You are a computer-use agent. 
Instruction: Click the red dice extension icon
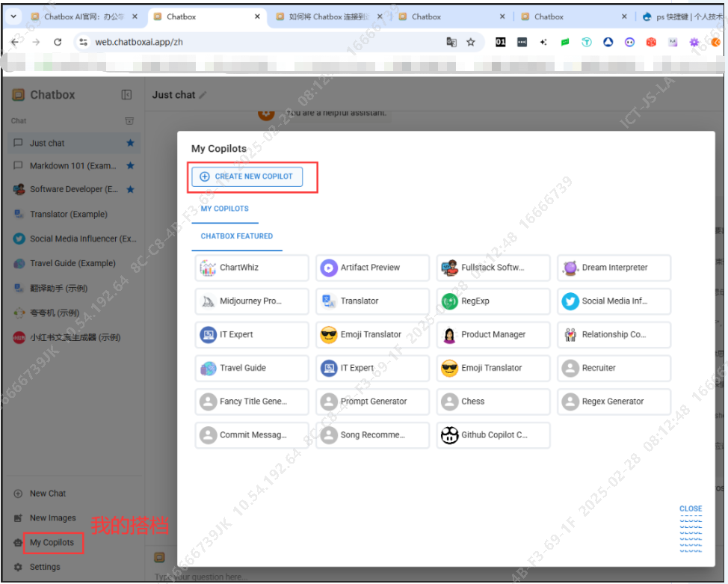651,43
